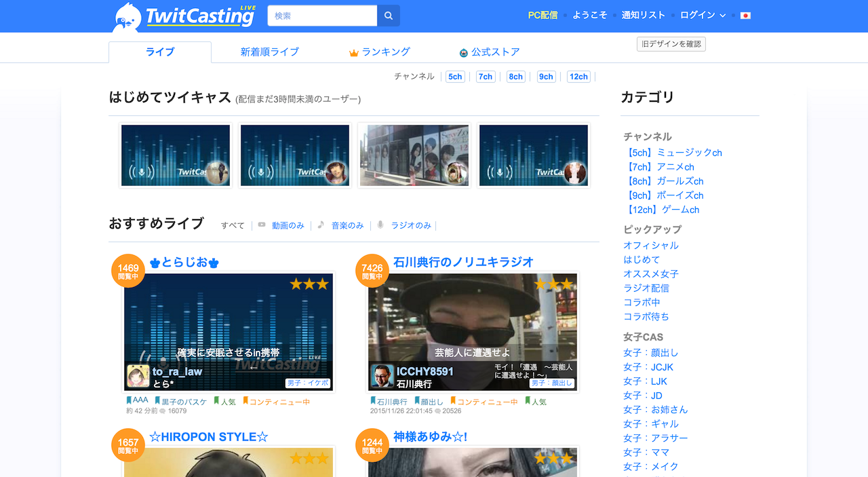Click the 黒子のバスケ tag
Viewport: 868px width, 477px height.
pyautogui.click(x=181, y=402)
